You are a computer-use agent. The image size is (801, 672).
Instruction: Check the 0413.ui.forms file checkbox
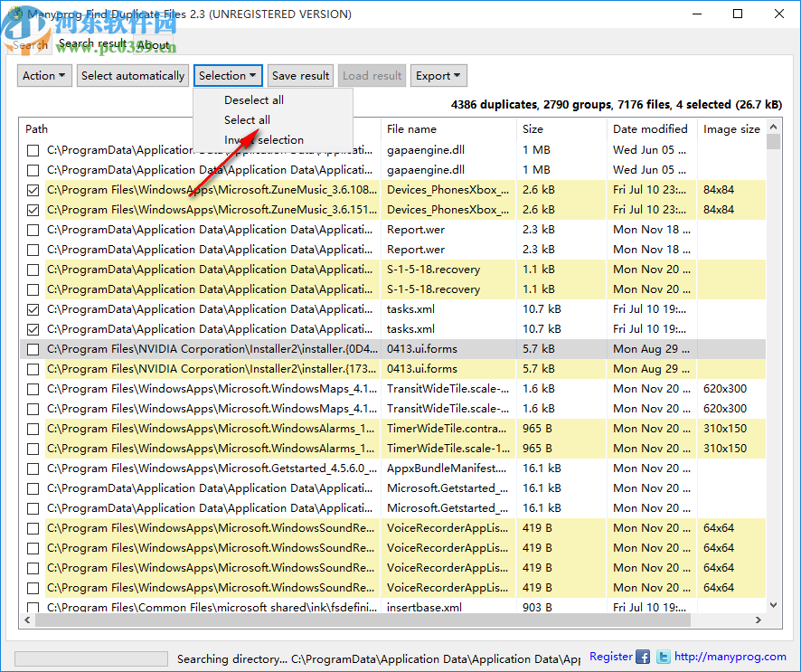[x=33, y=348]
